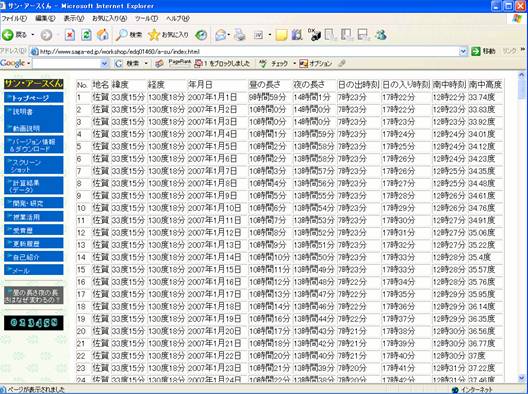Image resolution: width=528 pixels, height=394 pixels.
Task: Refresh the page using green arrows icon
Action: [x=86, y=35]
